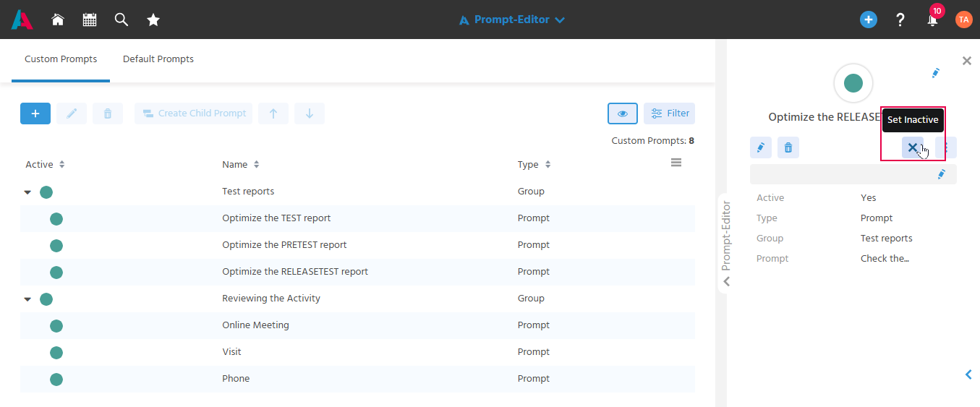This screenshot has height=407, width=980.
Task: Open the table column settings hamburger icon
Action: [x=676, y=163]
